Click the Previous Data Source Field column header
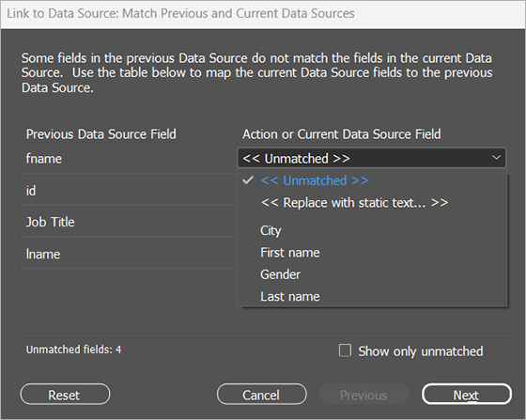526x420 pixels. pyautogui.click(x=101, y=134)
